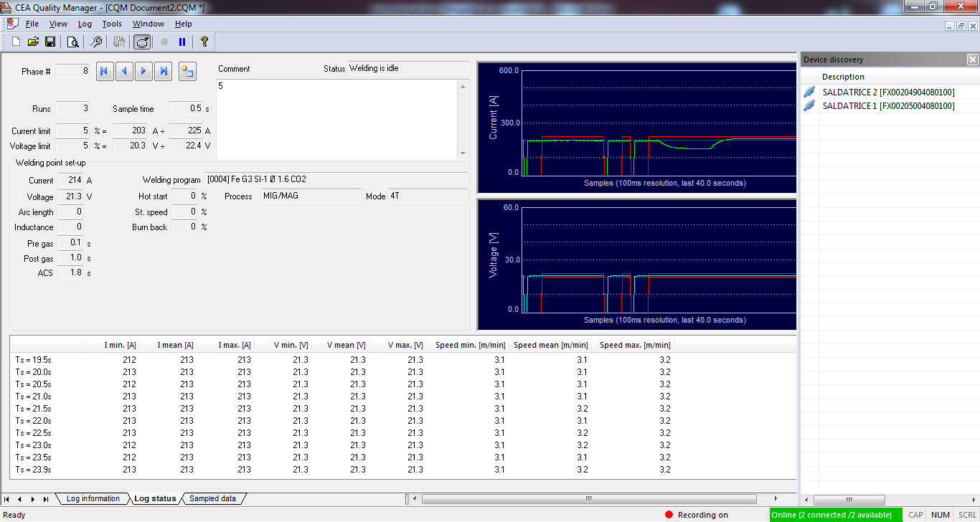
Task: Navigate to the previous phase
Action: pyautogui.click(x=123, y=71)
